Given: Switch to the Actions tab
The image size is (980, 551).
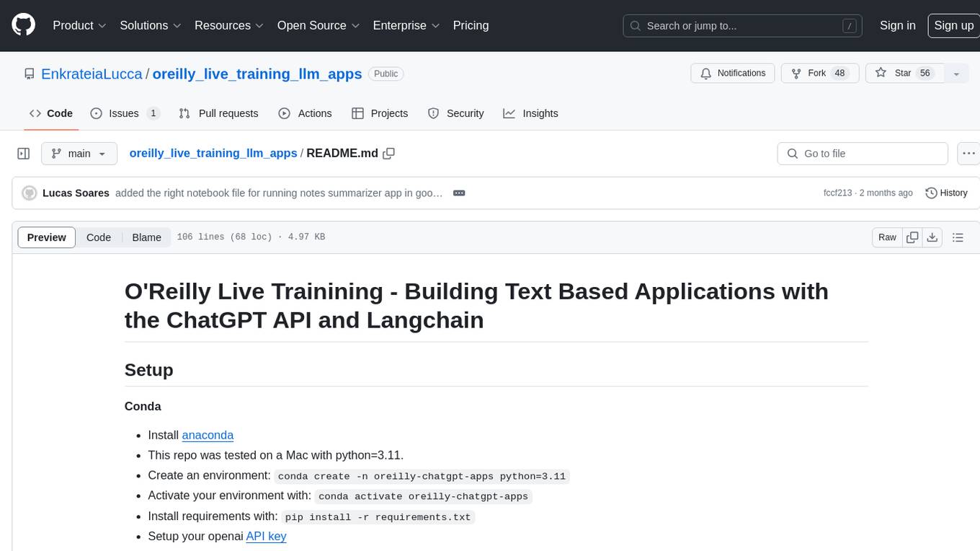Looking at the screenshot, I should point(305,113).
